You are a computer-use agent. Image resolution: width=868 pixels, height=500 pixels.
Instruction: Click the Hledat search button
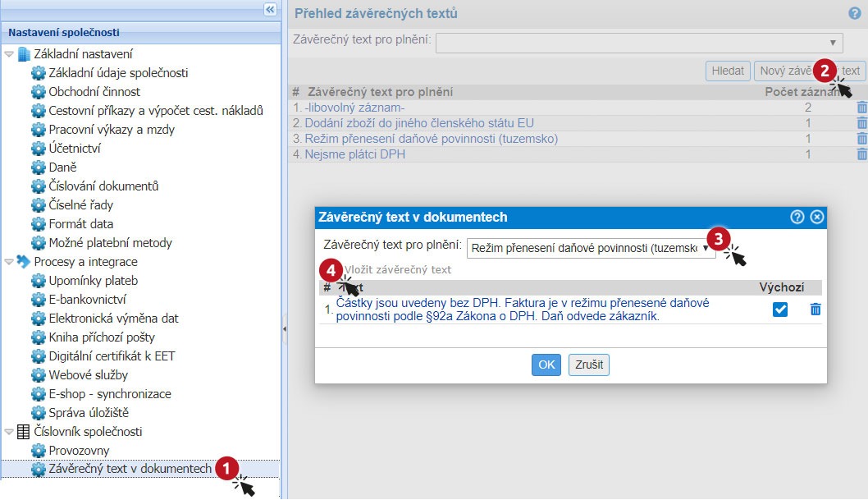coord(728,71)
